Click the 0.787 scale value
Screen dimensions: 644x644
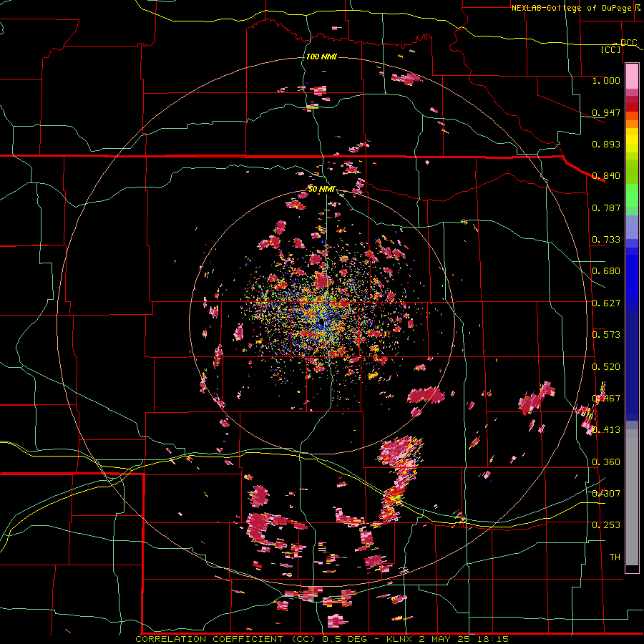tap(606, 208)
